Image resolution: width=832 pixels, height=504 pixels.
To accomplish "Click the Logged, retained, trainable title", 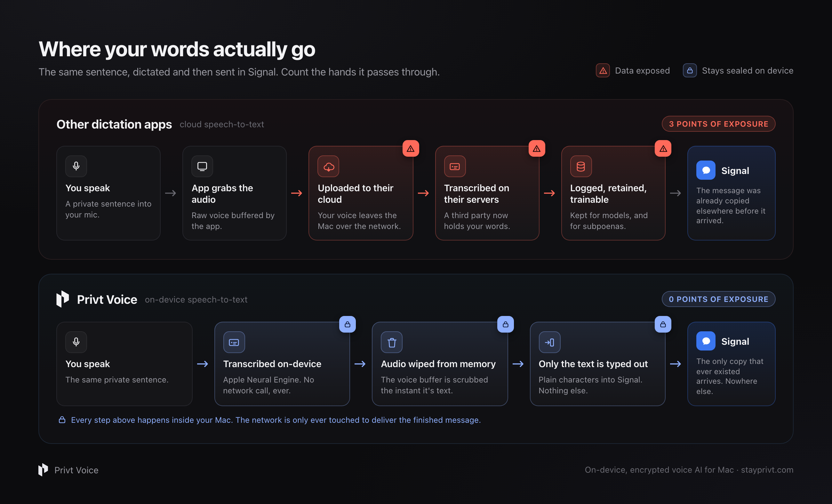I will [608, 194].
